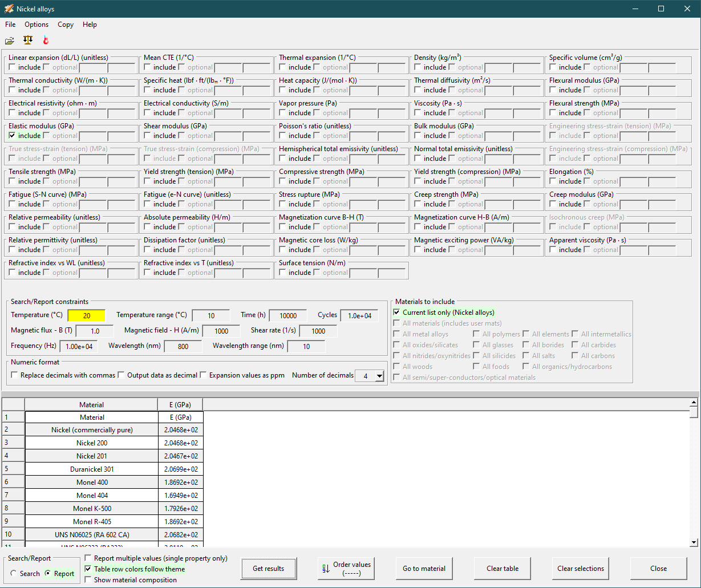Click the yellow Temperature (°C) input field
Viewport: 701px width, 588px height.
[86, 315]
